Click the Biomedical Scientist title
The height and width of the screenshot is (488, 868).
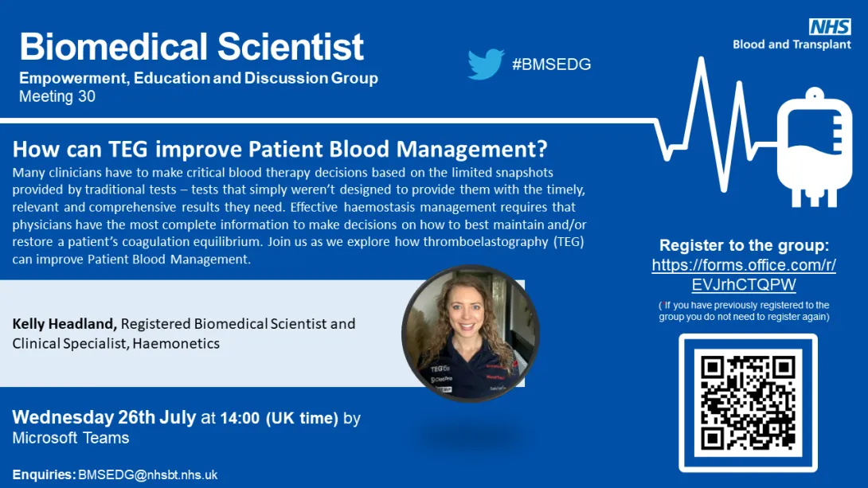click(x=192, y=46)
